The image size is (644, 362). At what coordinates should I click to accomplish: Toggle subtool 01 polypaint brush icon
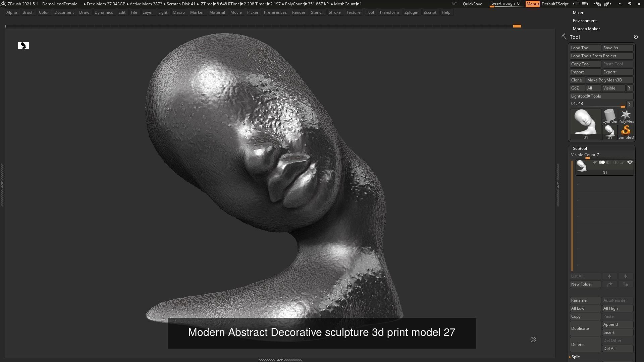(623, 162)
